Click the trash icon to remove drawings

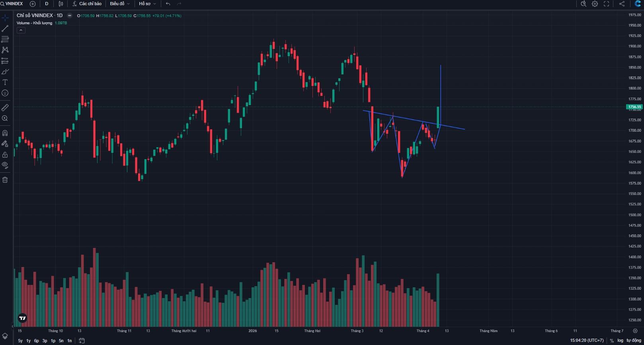click(x=5, y=180)
